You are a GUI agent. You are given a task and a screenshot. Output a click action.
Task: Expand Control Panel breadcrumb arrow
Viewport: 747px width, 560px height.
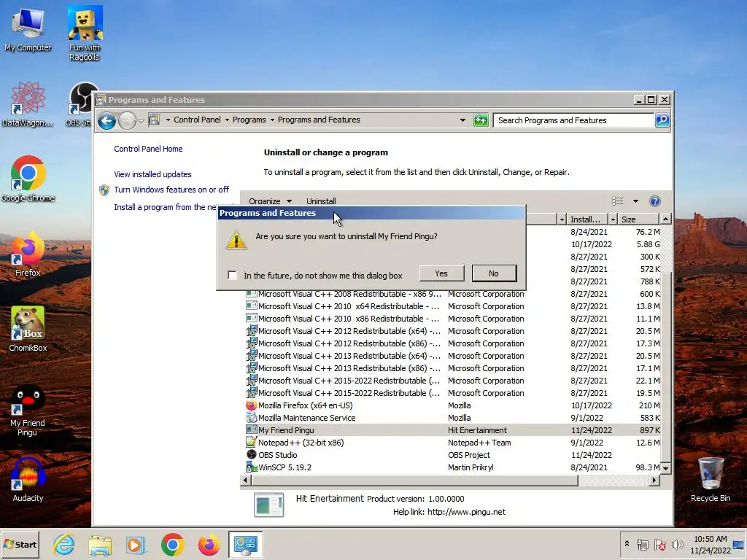227,120
